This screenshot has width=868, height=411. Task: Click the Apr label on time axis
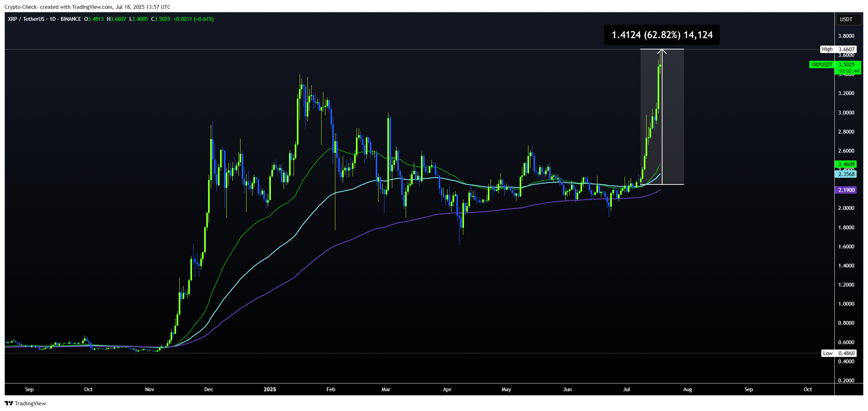click(447, 389)
